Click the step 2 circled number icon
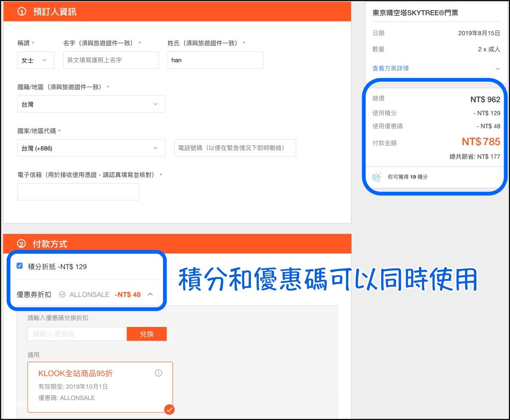 click(x=22, y=244)
